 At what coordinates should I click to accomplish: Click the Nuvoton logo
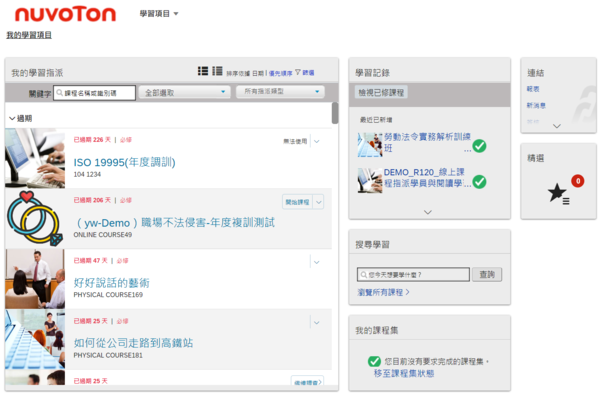pyautogui.click(x=65, y=15)
